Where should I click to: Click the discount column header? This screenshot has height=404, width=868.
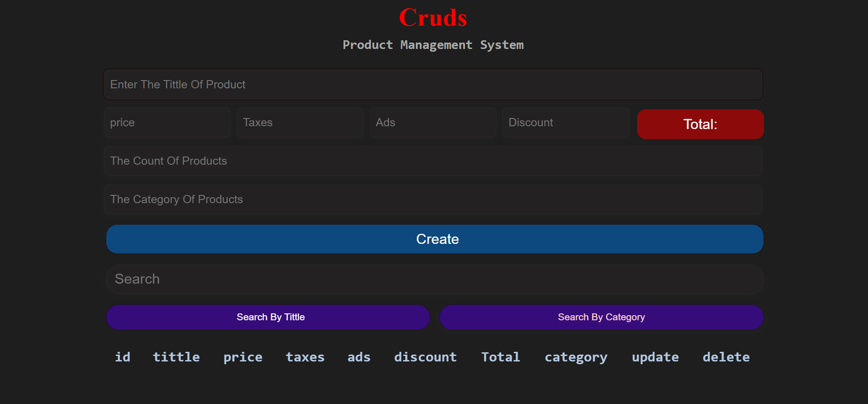tap(426, 357)
